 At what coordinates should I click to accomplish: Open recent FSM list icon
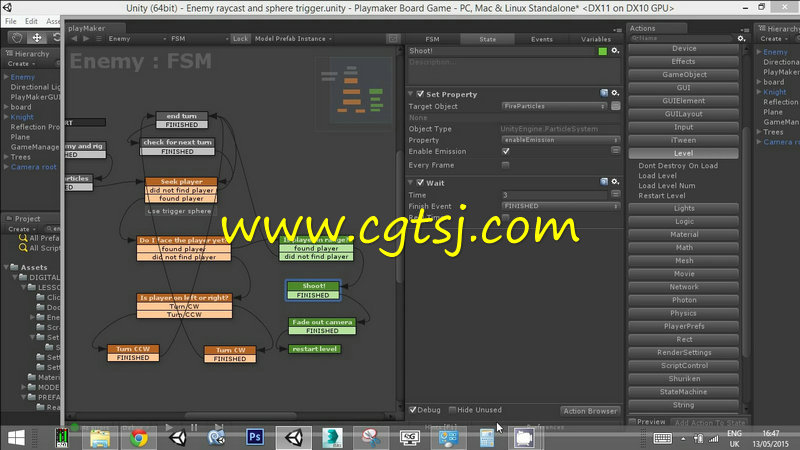pos(99,39)
